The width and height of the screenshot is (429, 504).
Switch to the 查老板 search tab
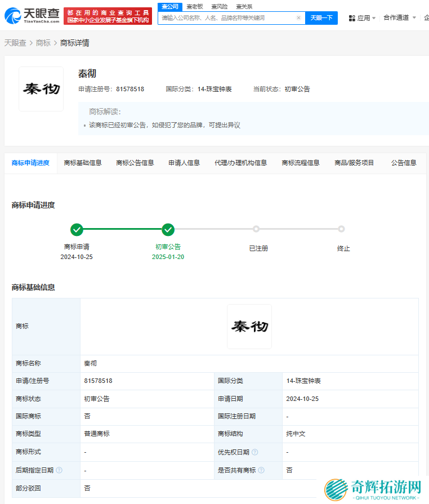[194, 6]
